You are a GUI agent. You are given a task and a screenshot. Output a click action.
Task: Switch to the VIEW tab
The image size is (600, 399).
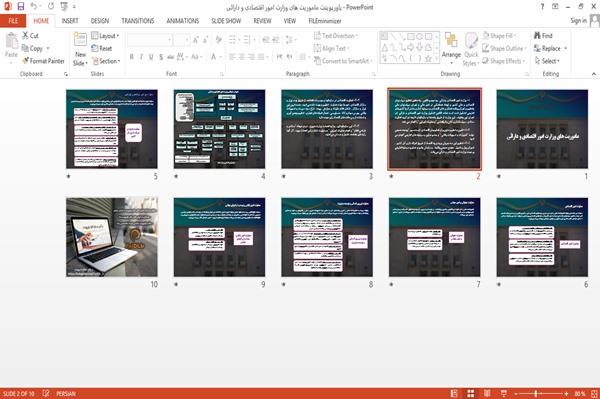click(290, 21)
